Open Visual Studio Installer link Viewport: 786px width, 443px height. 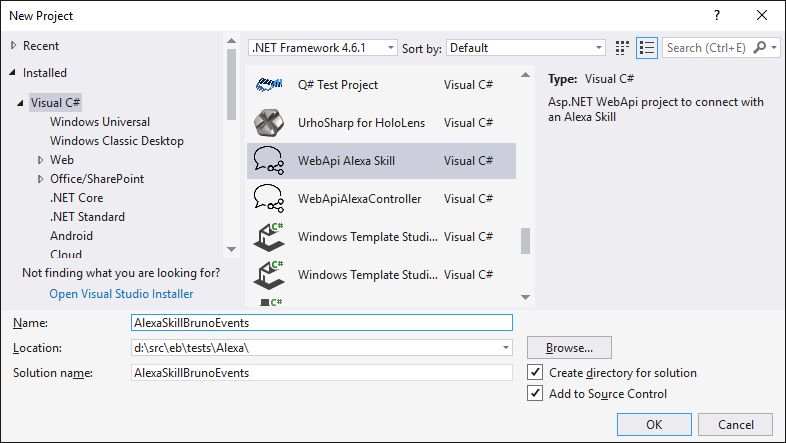(121, 294)
